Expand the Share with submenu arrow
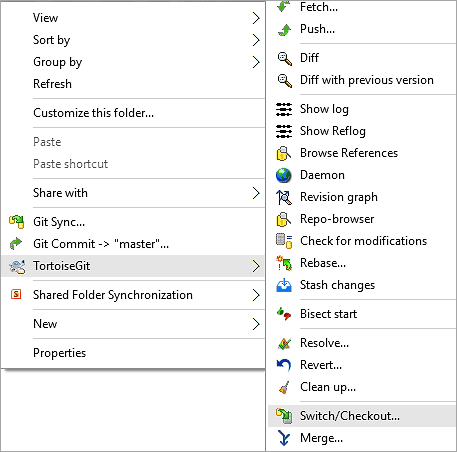 (x=256, y=193)
